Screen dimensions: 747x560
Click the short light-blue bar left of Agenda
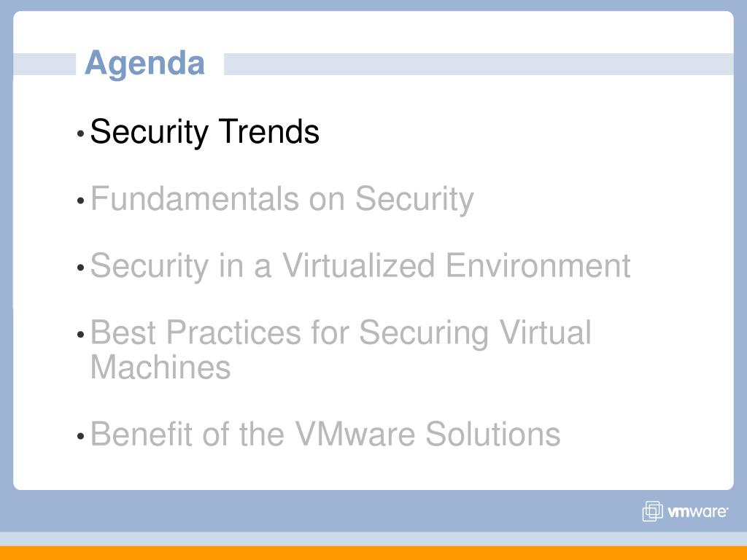44,64
